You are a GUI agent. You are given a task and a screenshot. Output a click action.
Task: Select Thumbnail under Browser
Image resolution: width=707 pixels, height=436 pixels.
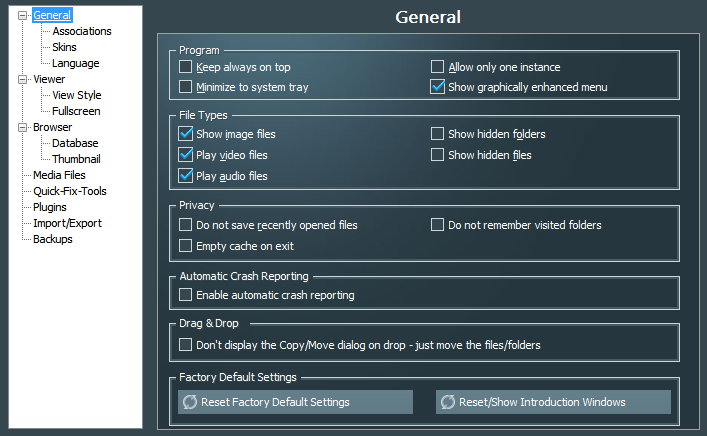click(x=76, y=159)
